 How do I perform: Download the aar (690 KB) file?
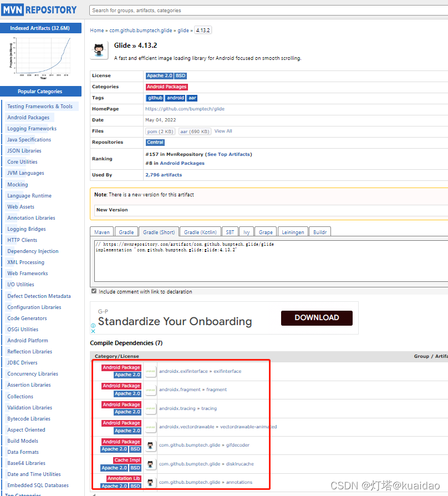point(195,131)
